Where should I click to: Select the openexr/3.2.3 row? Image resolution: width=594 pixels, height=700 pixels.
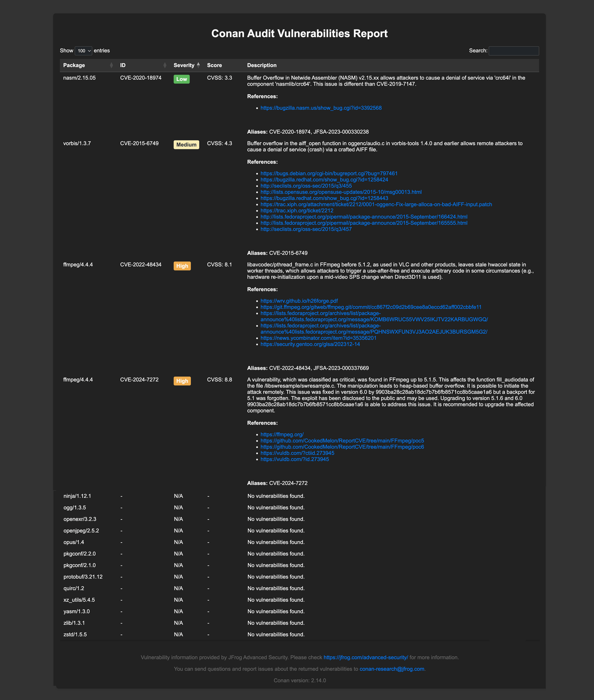[x=299, y=519]
